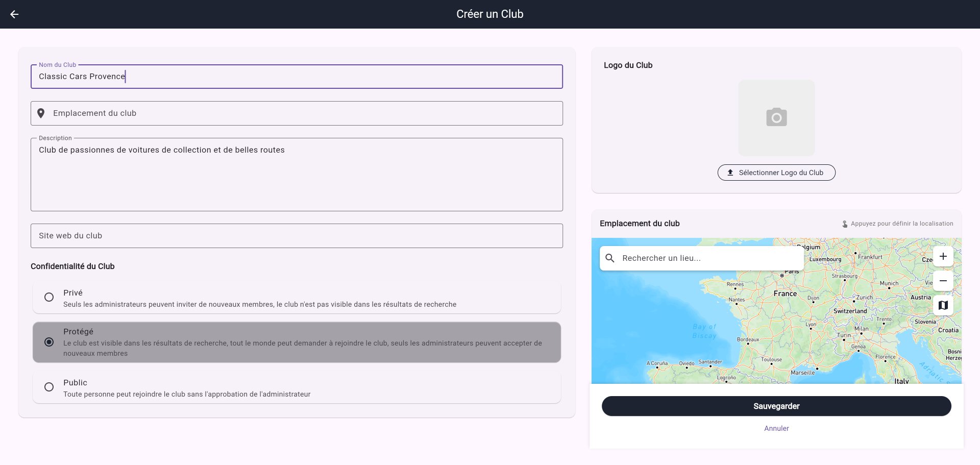Click the location pin icon
The height and width of the screenshot is (465, 980).
(41, 113)
